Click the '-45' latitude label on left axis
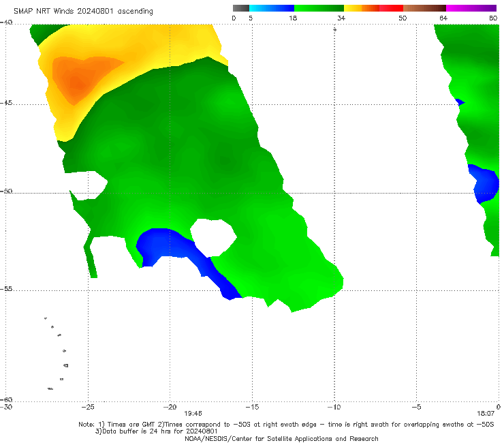Viewport: 504px width, 443px height. click(x=6, y=103)
